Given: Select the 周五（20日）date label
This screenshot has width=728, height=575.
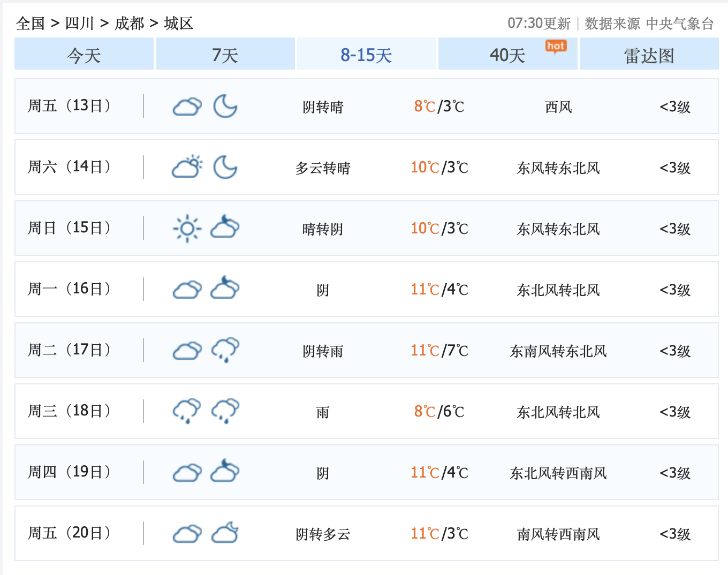Looking at the screenshot, I should 70,533.
